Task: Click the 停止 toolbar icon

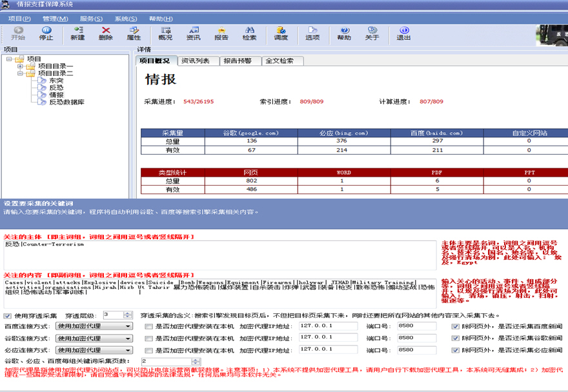Action: coord(46,33)
